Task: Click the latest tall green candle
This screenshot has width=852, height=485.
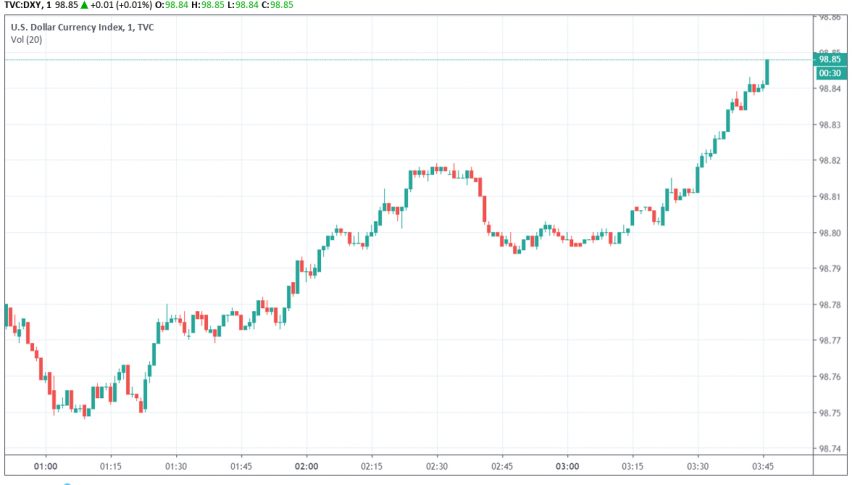Action: click(767, 72)
